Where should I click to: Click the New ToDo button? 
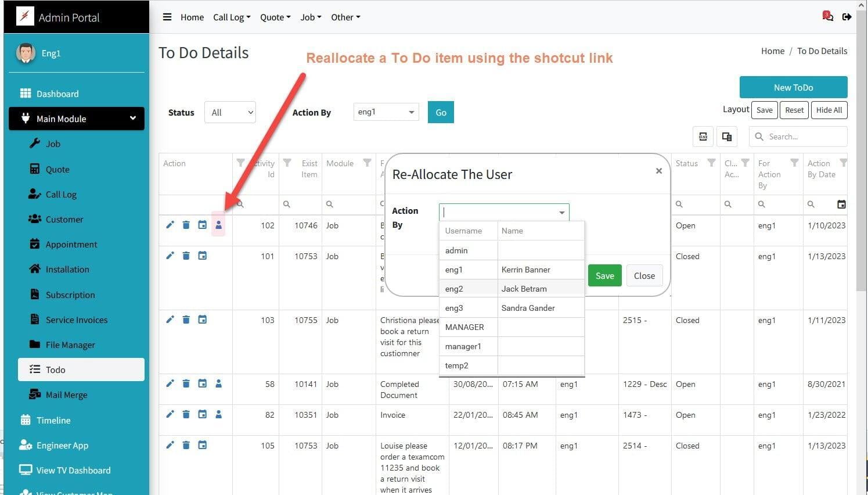click(793, 88)
